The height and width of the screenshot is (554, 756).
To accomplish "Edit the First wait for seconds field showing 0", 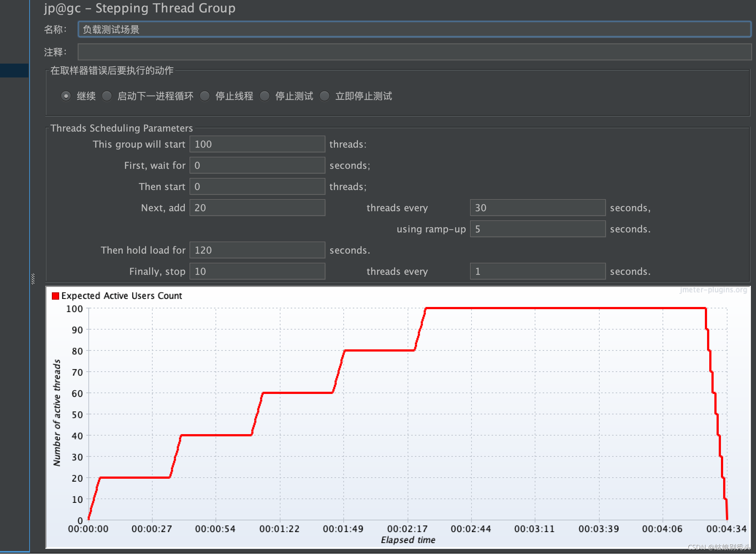I will click(256, 166).
